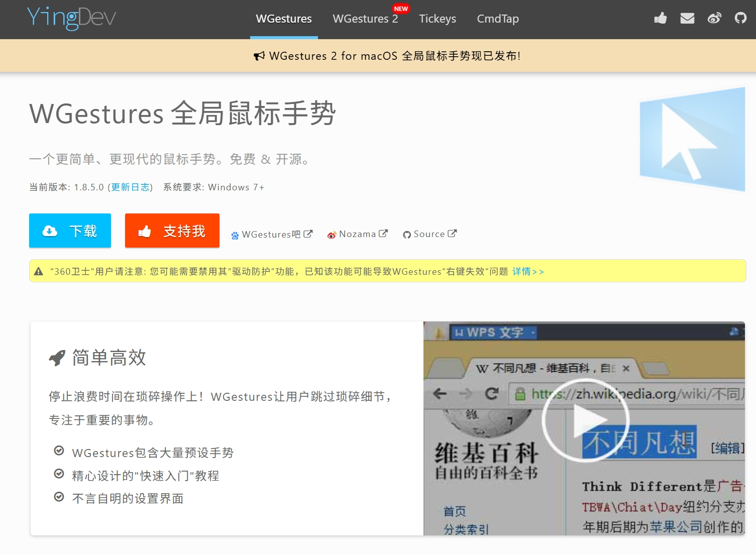Open the WGestures吧 forum link
Image resolution: width=756 pixels, height=555 pixels.
pyautogui.click(x=272, y=235)
